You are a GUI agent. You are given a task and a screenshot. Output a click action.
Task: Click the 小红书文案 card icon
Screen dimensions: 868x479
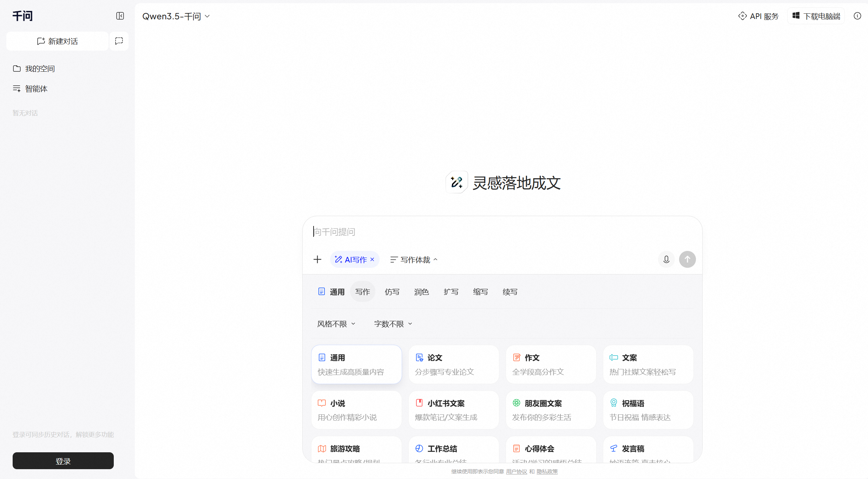click(419, 403)
